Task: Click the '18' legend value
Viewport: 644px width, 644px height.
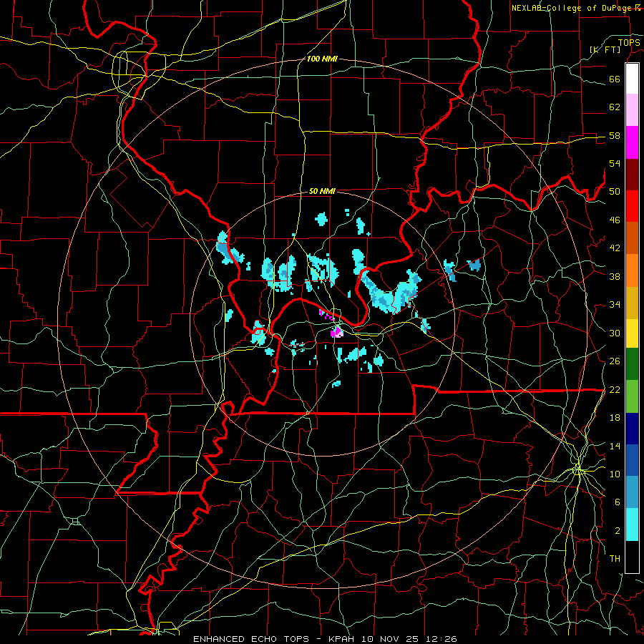Action: click(615, 418)
